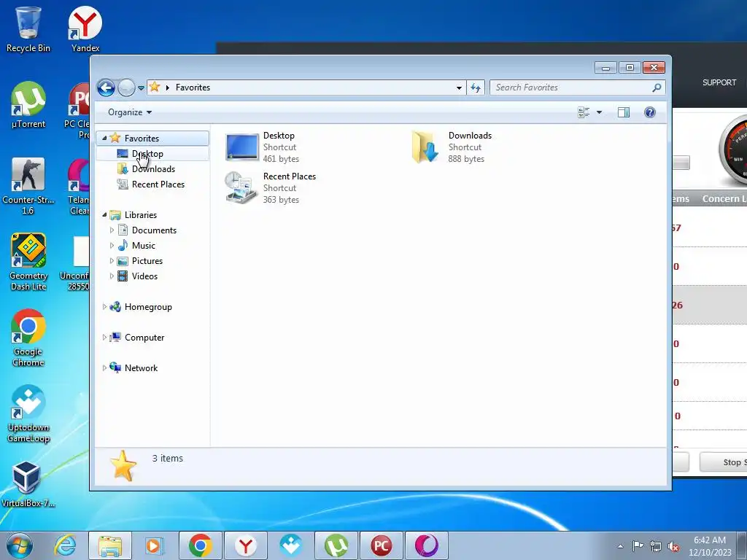Click Internet Explorer on the taskbar
This screenshot has height=560, width=747.
tap(65, 545)
